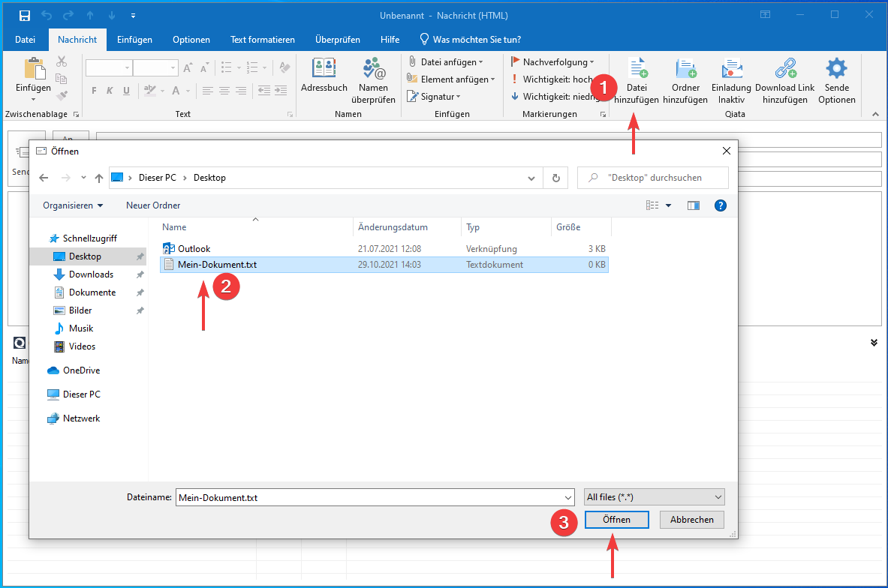Toggle the preview pane icon
The image size is (888, 588).
[x=694, y=205]
